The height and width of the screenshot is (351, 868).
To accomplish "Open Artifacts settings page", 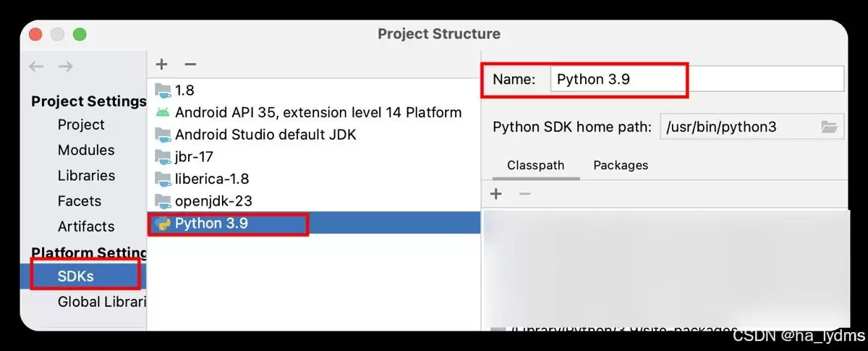I will (x=86, y=226).
